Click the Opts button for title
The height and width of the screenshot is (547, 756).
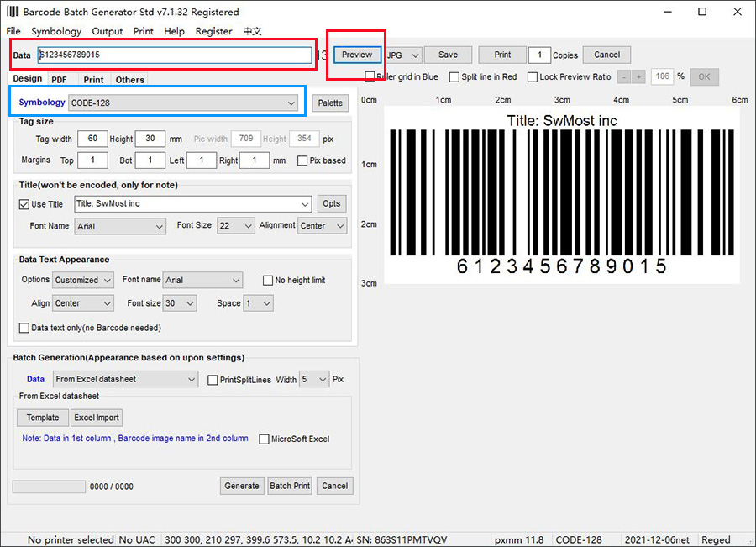[332, 203]
